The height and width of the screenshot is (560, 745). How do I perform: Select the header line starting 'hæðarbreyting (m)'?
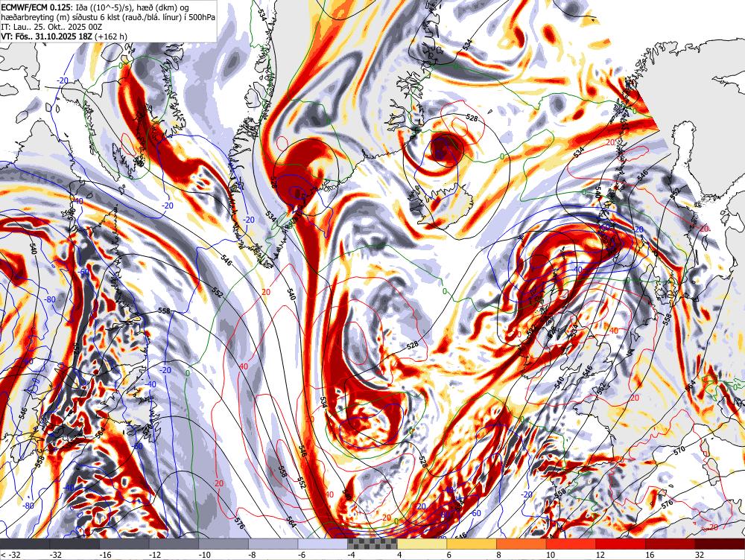coord(108,17)
